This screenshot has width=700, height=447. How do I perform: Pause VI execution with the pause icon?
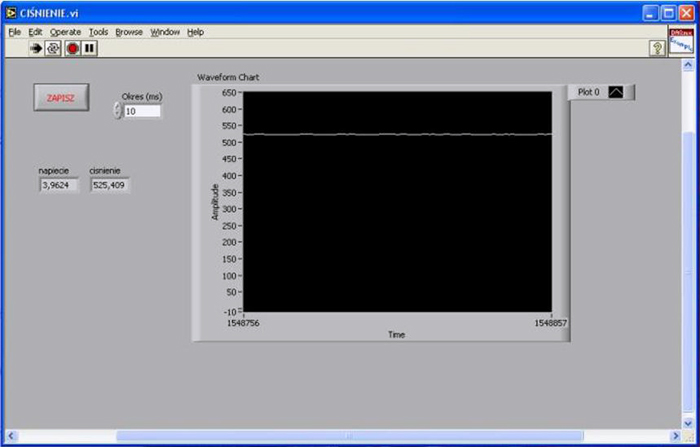[89, 48]
